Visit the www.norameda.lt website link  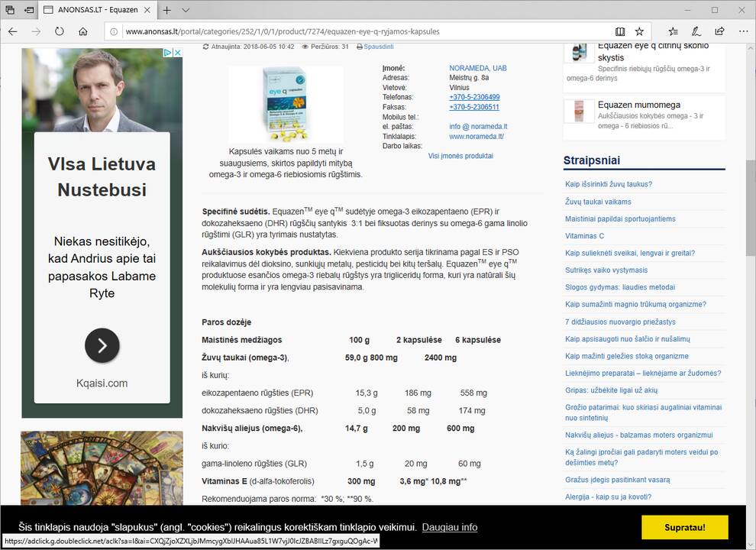[x=477, y=137]
